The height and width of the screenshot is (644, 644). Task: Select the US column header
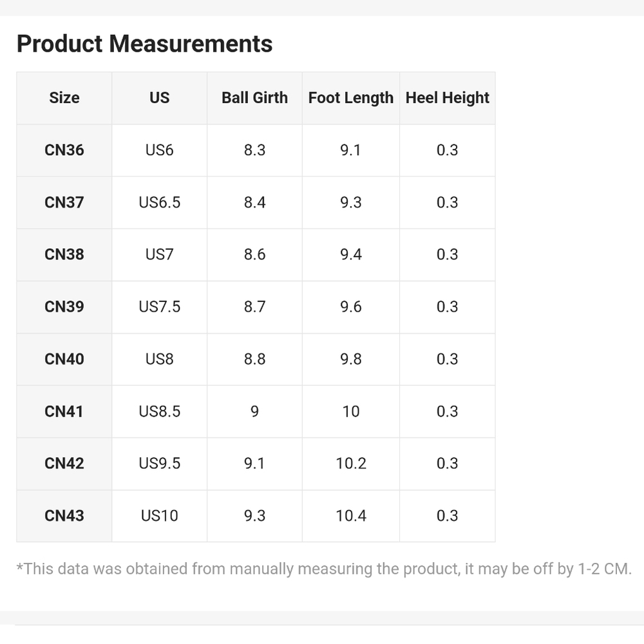pos(159,98)
